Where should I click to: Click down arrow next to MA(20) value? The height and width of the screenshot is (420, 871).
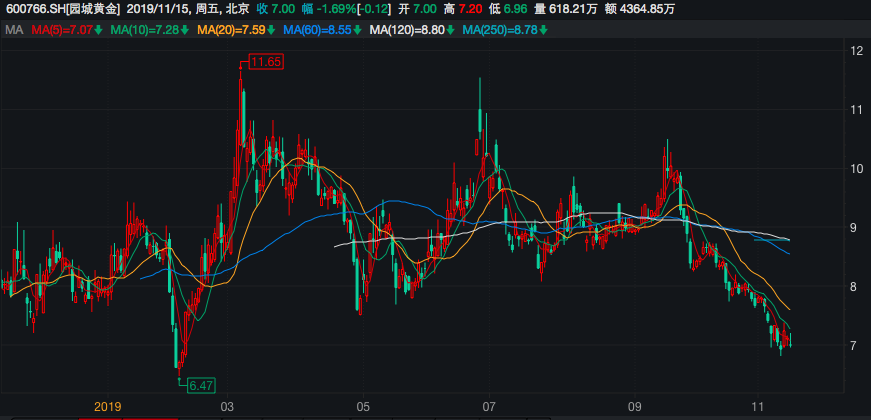coord(273,30)
